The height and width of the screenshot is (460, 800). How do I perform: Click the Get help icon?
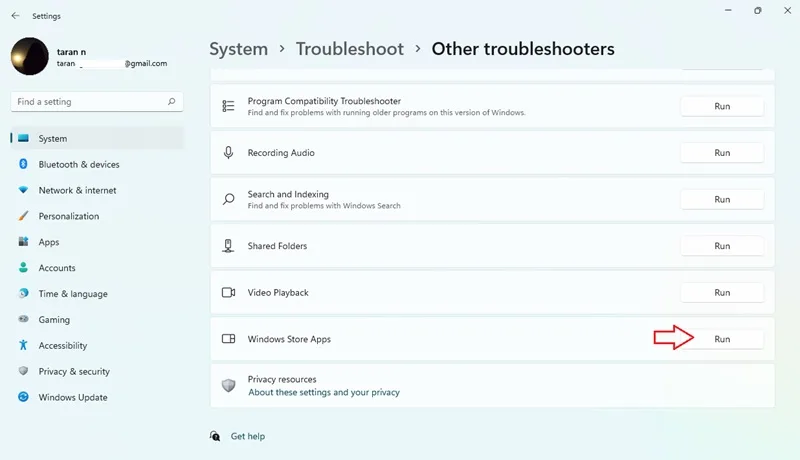click(x=215, y=436)
